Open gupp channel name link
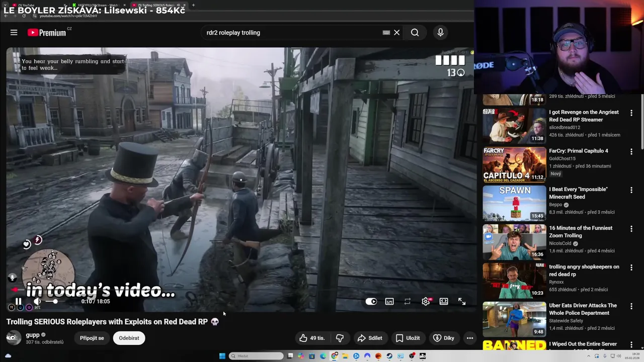 tap(33, 335)
